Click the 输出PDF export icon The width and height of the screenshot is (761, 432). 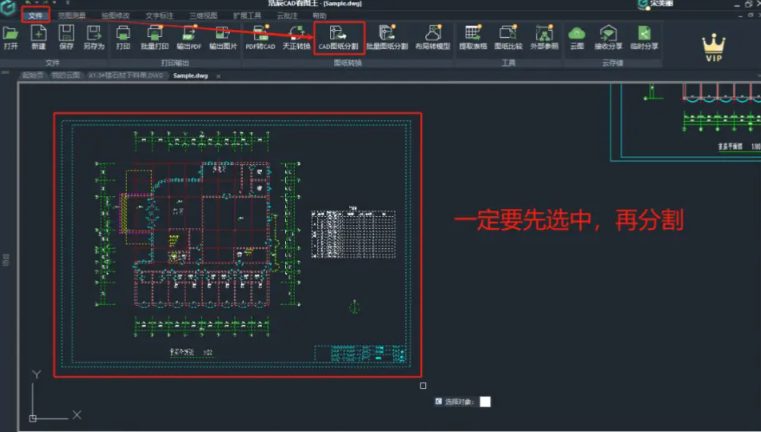pyautogui.click(x=188, y=38)
